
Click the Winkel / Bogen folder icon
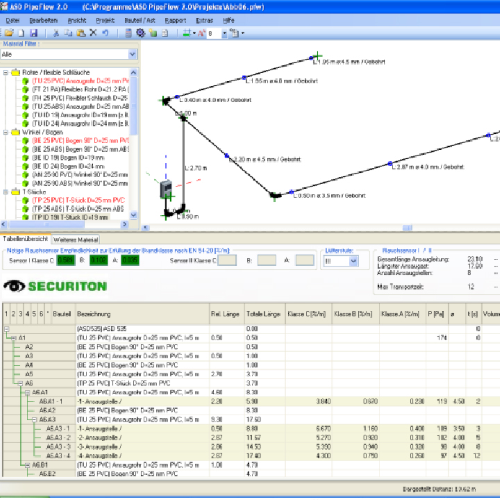(x=16, y=132)
